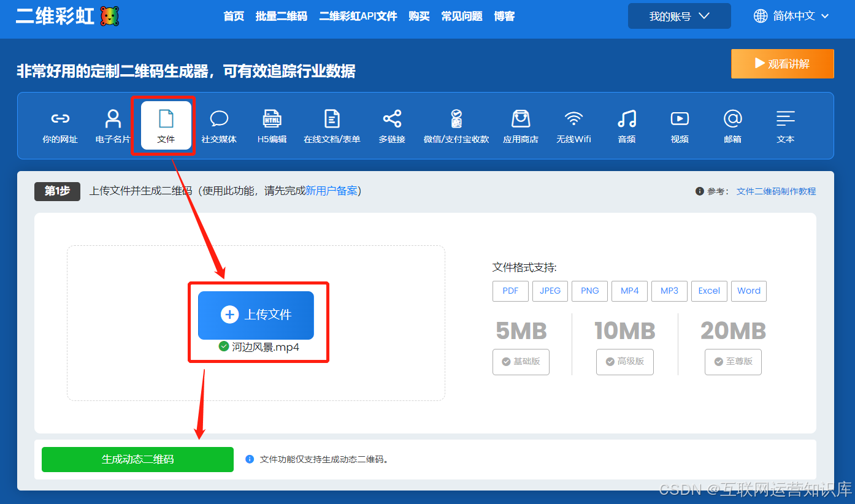Click the info icon beside 参考
The height and width of the screenshot is (504, 855).
(x=699, y=191)
